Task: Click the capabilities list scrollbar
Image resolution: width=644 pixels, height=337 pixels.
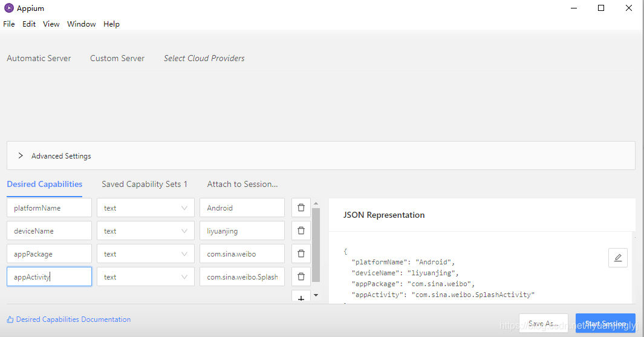Action: tap(316, 242)
